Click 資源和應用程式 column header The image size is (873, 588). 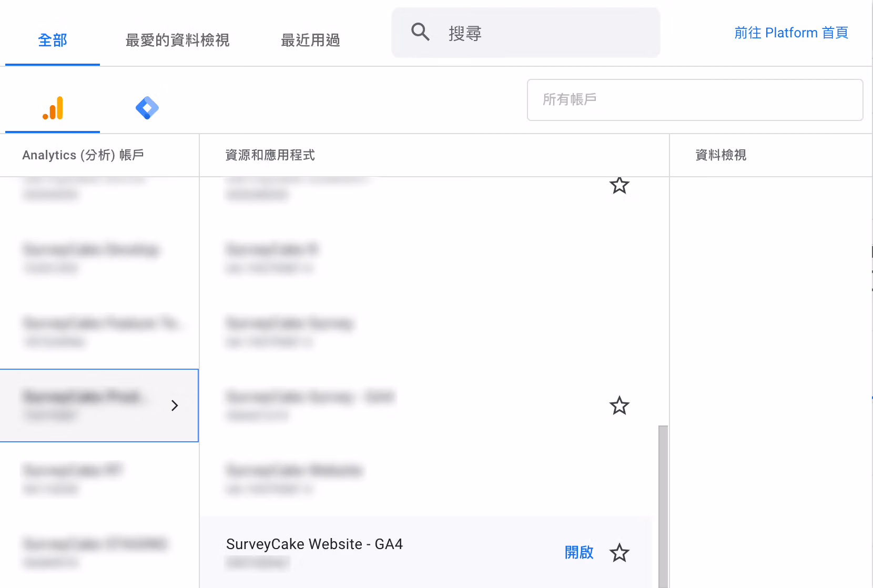coord(270,155)
